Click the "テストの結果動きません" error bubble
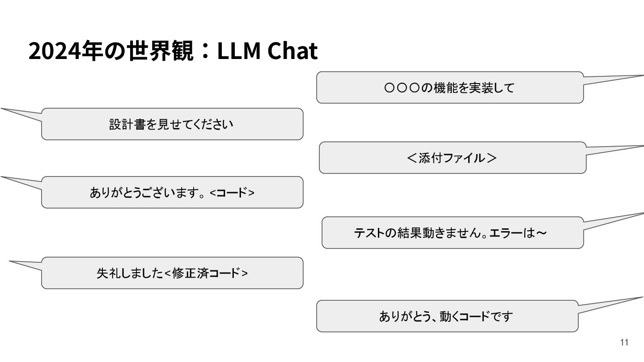The height and width of the screenshot is (362, 644). 452,233
